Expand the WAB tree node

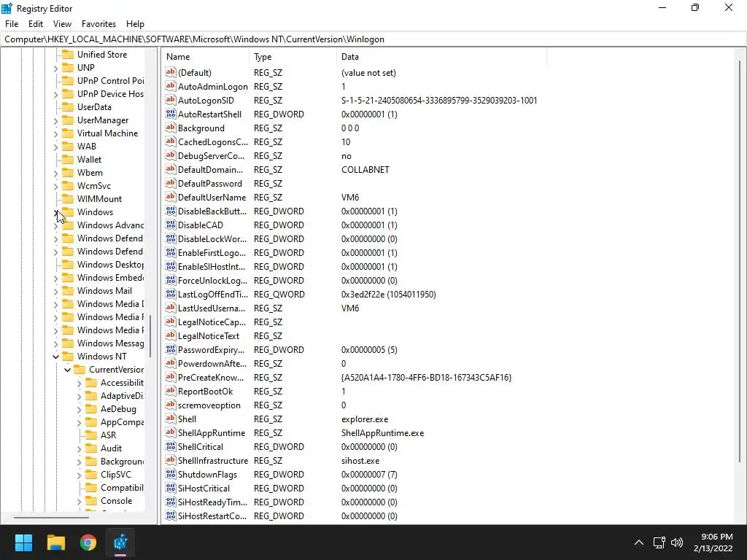(55, 147)
